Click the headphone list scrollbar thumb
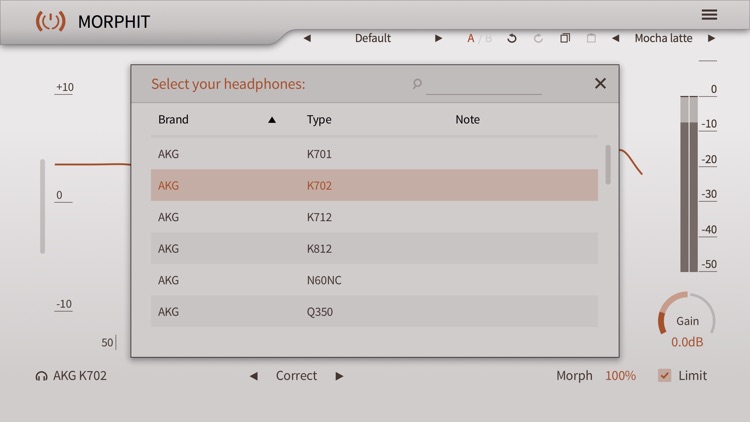750x422 pixels. 608,165
